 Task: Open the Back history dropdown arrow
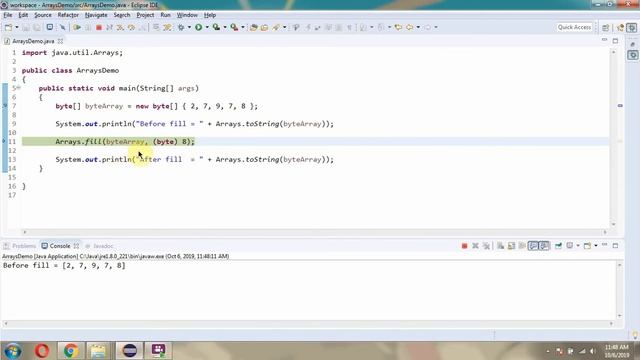click(x=418, y=27)
